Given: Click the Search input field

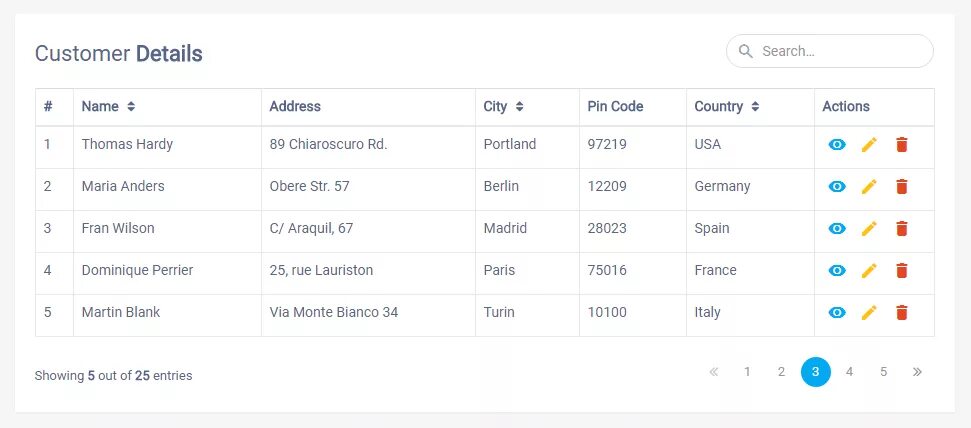Looking at the screenshot, I should [840, 51].
